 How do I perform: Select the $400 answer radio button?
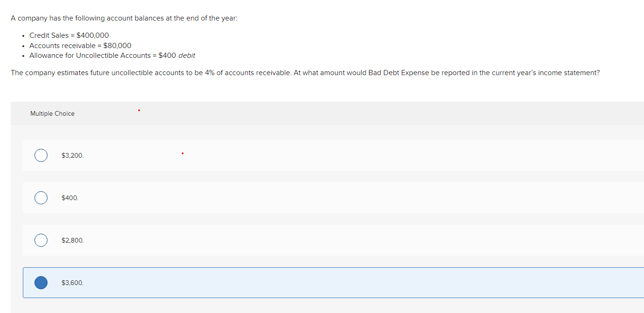[41, 197]
